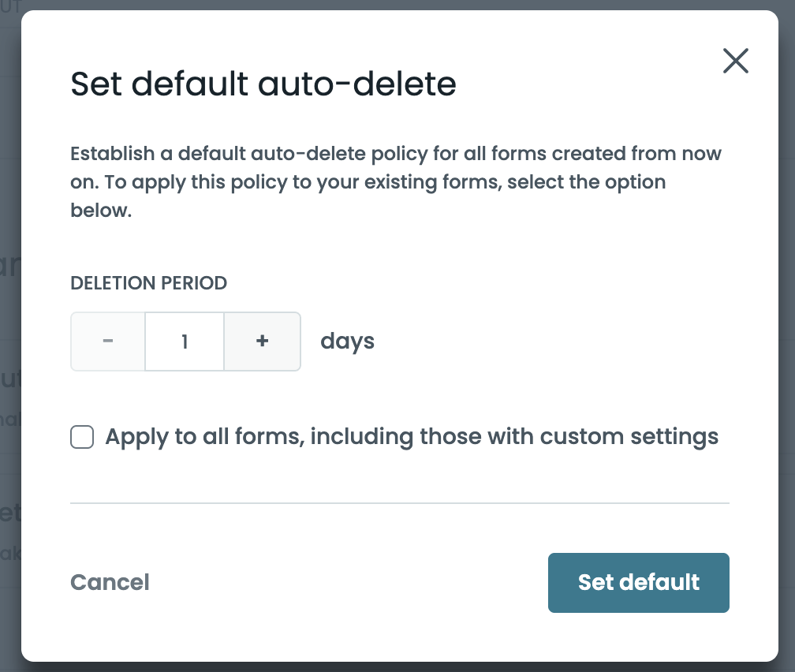Viewport: 795px width, 672px height.
Task: Click the deletion period number field
Action: (185, 342)
